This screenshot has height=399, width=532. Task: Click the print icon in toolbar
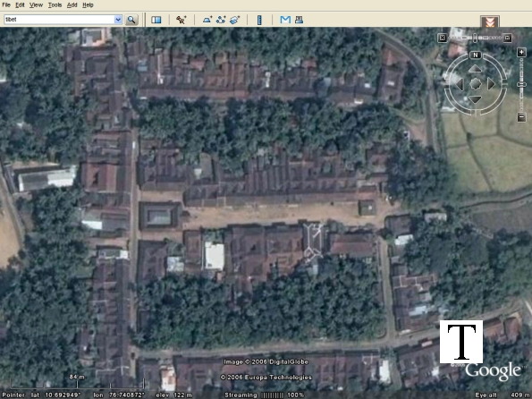[x=299, y=20]
